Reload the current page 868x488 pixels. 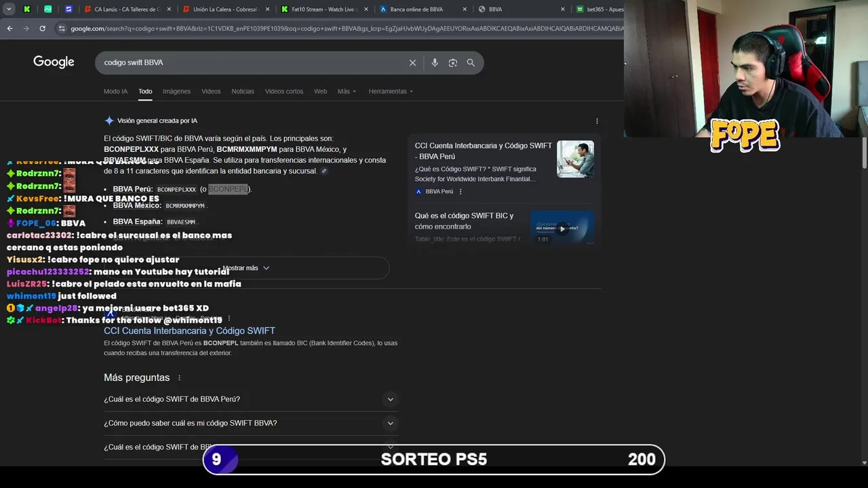pyautogui.click(x=42, y=28)
